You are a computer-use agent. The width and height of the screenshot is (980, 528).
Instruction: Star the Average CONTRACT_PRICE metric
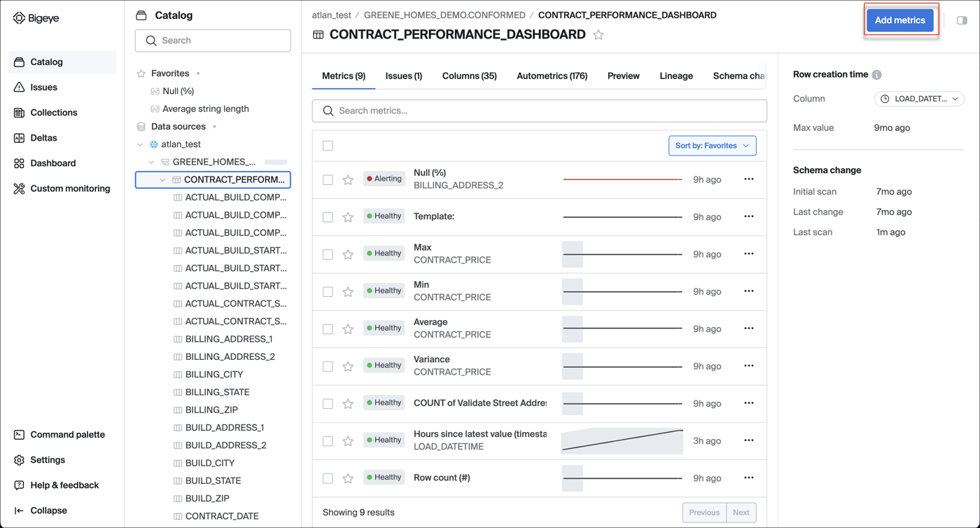348,329
